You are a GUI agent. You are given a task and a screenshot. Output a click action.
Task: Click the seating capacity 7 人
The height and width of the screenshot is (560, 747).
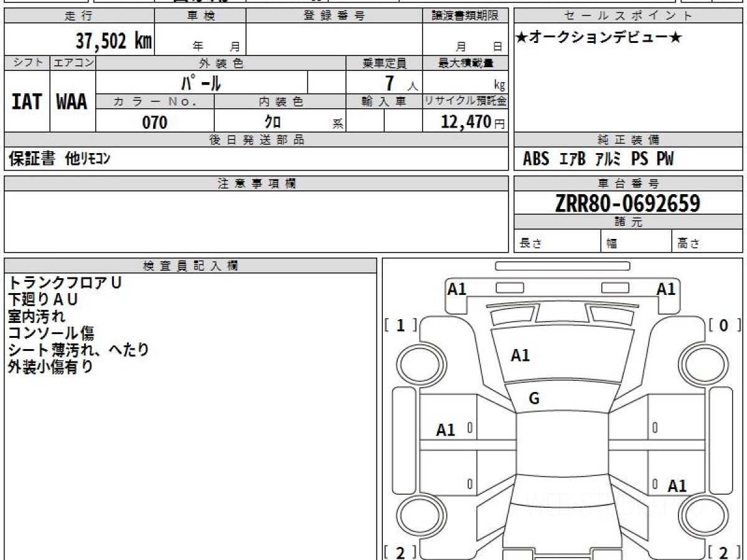click(x=402, y=83)
